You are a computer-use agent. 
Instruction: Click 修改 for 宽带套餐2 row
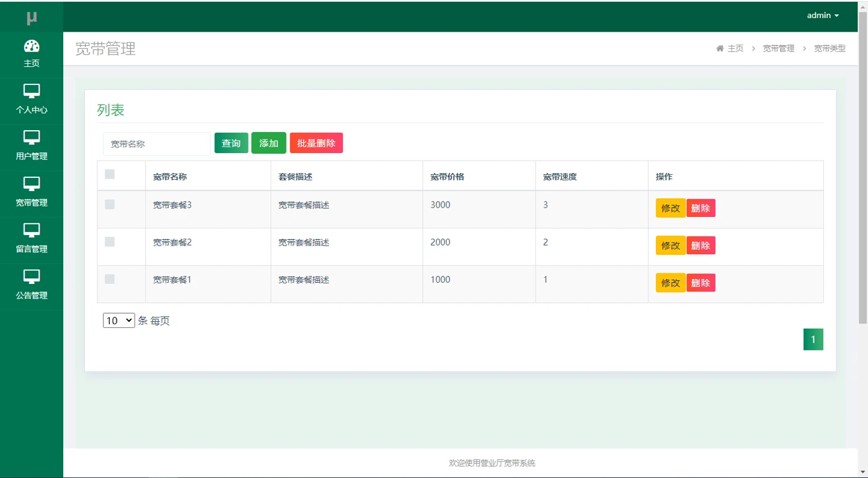click(x=670, y=246)
